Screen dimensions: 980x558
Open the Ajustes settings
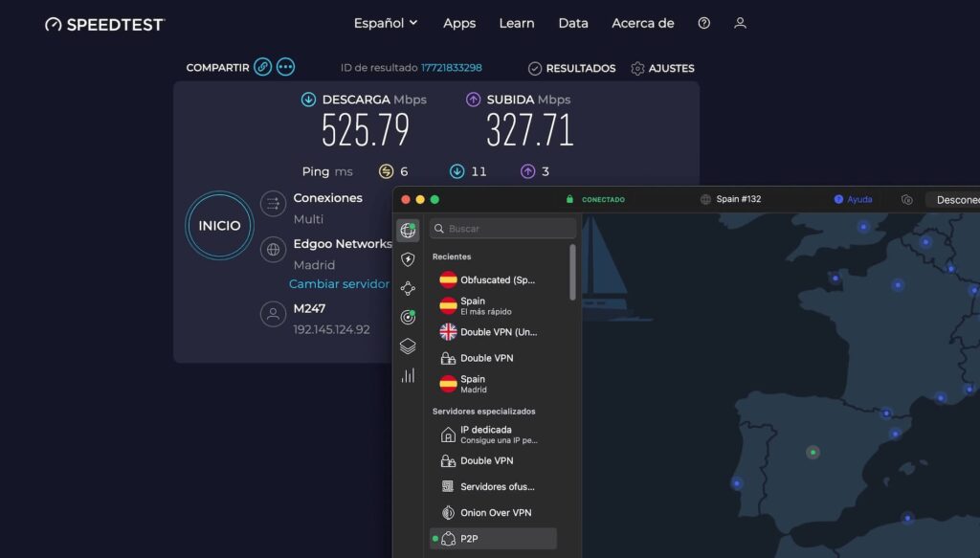(x=662, y=68)
